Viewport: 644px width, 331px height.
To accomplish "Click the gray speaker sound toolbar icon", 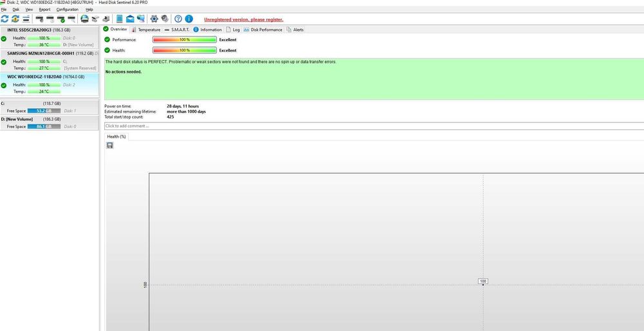I will point(165,19).
